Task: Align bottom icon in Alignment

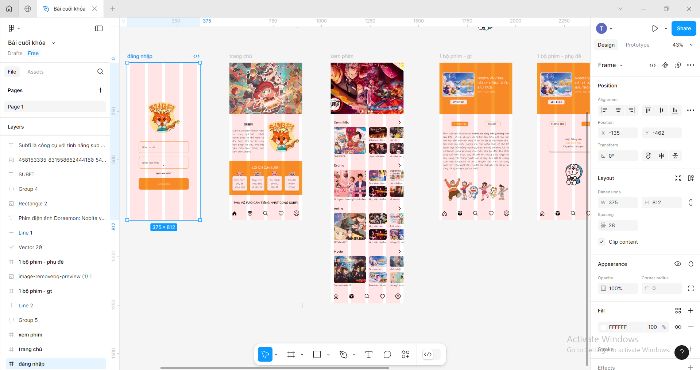Action: tap(675, 110)
